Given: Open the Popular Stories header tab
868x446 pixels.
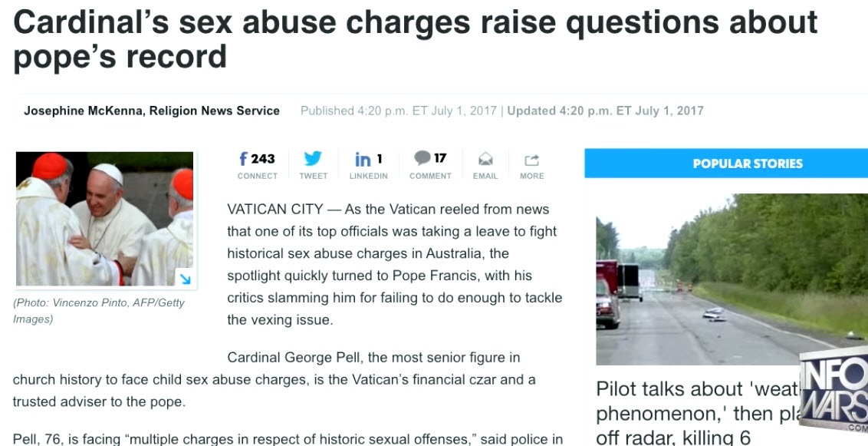Looking at the screenshot, I should (726, 164).
